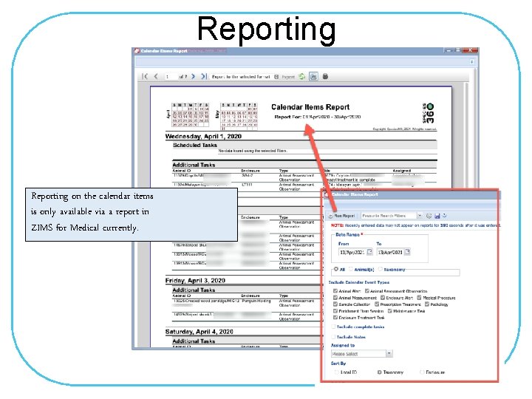Collapse the report viewer header chevron

point(471,62)
